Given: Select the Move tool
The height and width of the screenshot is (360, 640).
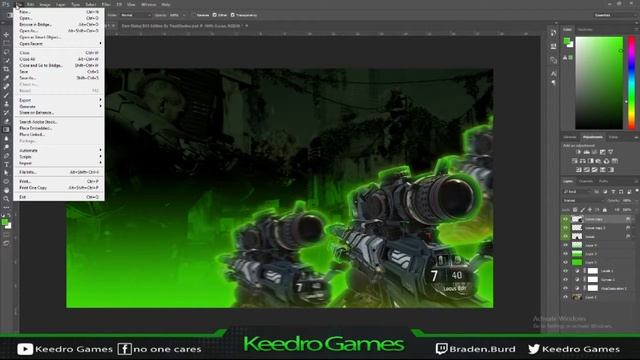Looking at the screenshot, I should click(x=6, y=35).
